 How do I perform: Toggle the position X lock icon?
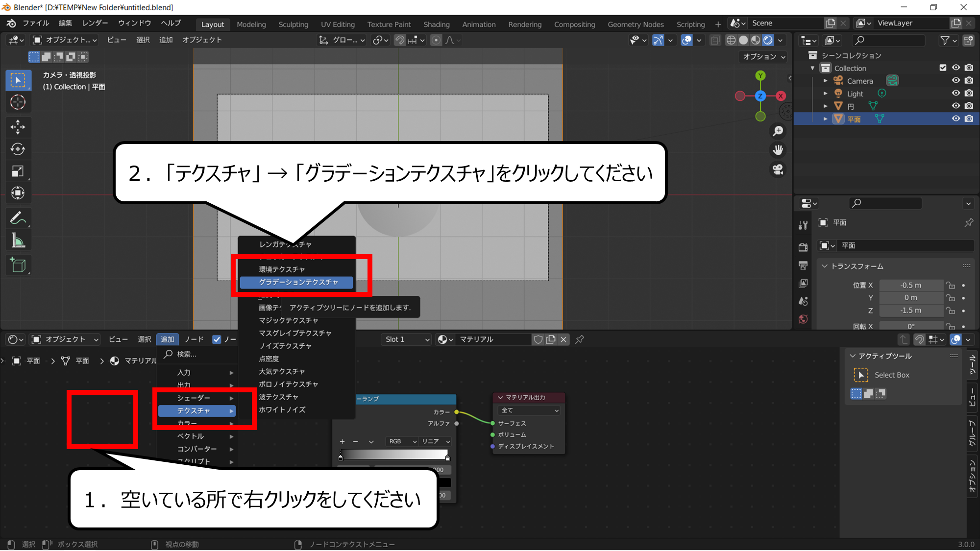(x=951, y=285)
